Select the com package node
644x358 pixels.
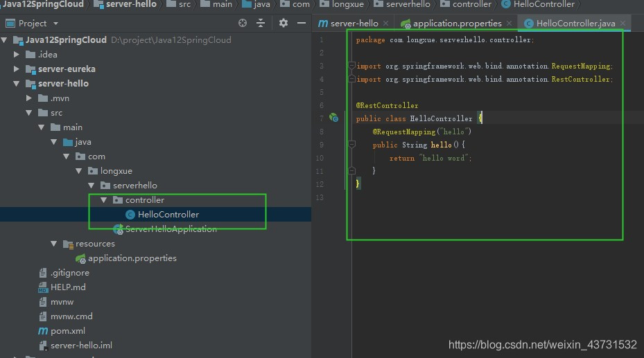tap(96, 156)
